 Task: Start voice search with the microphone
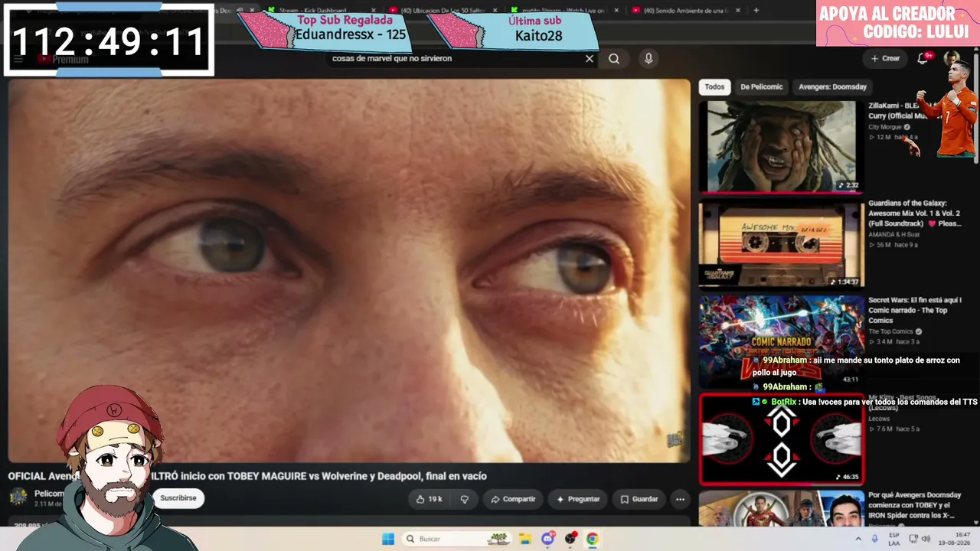(x=648, y=59)
